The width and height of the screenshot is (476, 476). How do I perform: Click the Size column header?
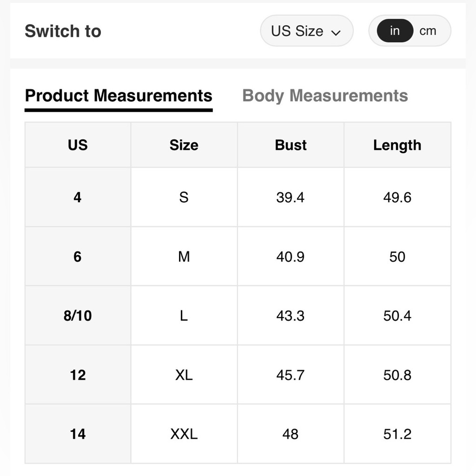[x=184, y=145]
